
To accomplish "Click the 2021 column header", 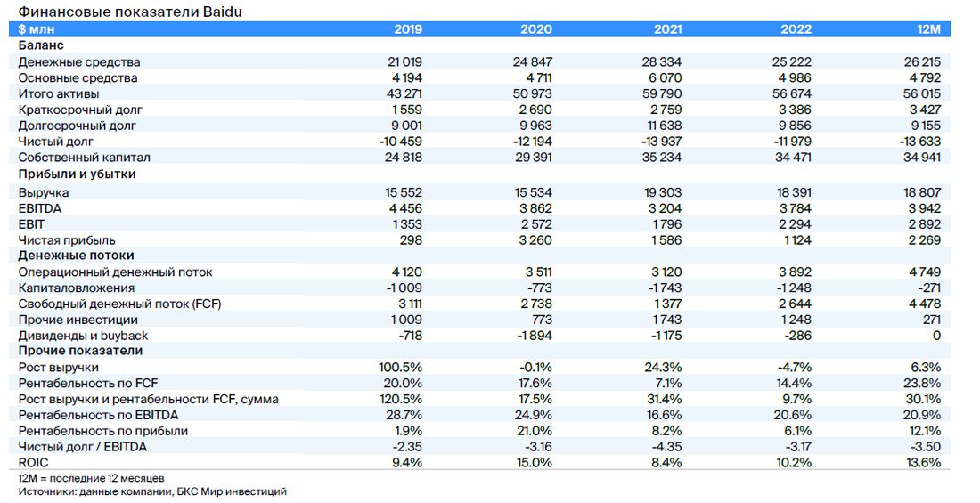I will coord(667,28).
